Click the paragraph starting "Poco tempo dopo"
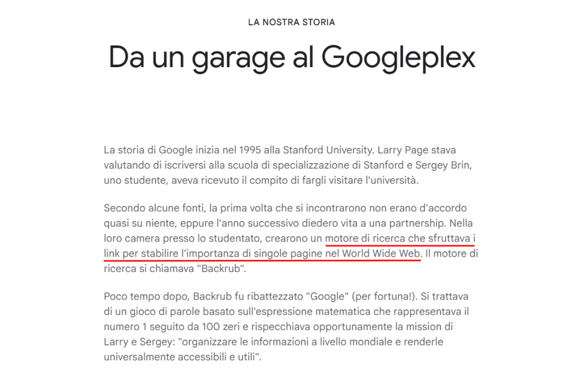Screen dimensions: 588x377 click(287, 327)
